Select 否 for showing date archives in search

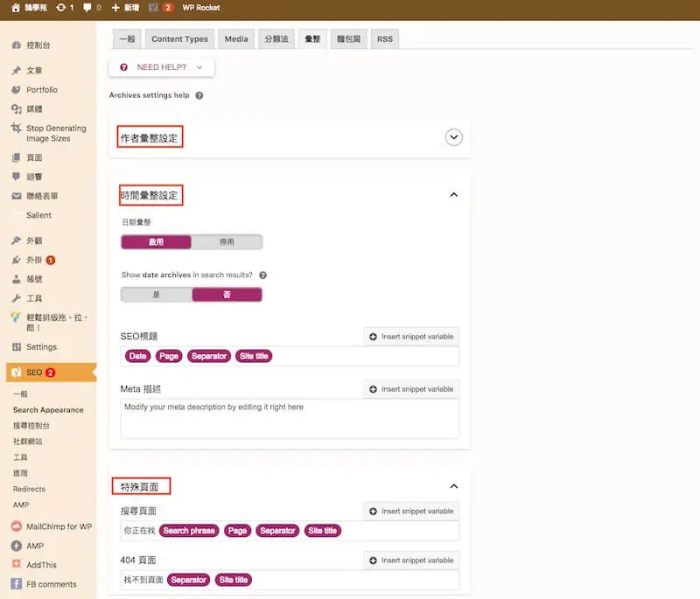pyautogui.click(x=227, y=295)
